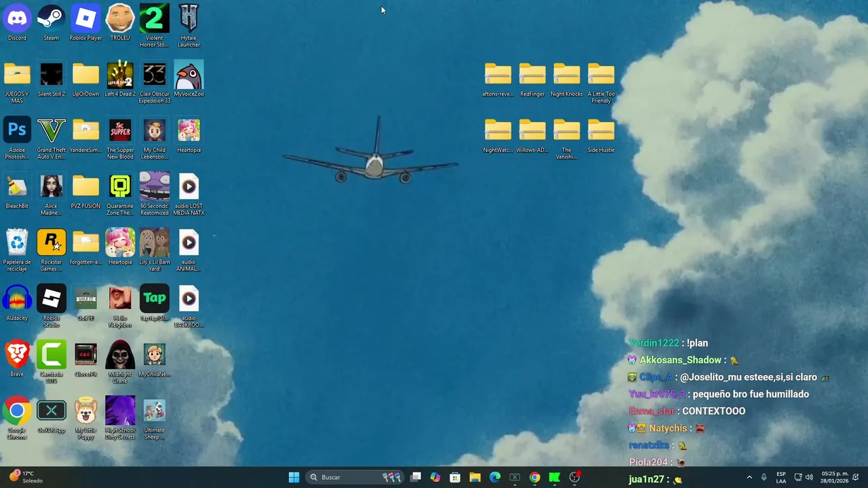
Task: Click the Hytale Launcher icon
Action: click(x=189, y=26)
